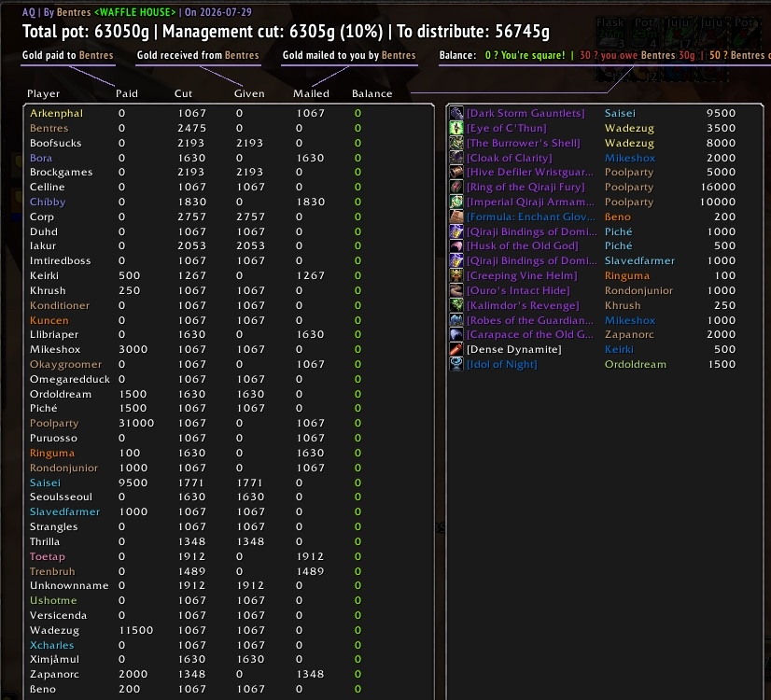Click Mikeshox's paid amount 3000
771x700 pixels.
pyautogui.click(x=133, y=349)
